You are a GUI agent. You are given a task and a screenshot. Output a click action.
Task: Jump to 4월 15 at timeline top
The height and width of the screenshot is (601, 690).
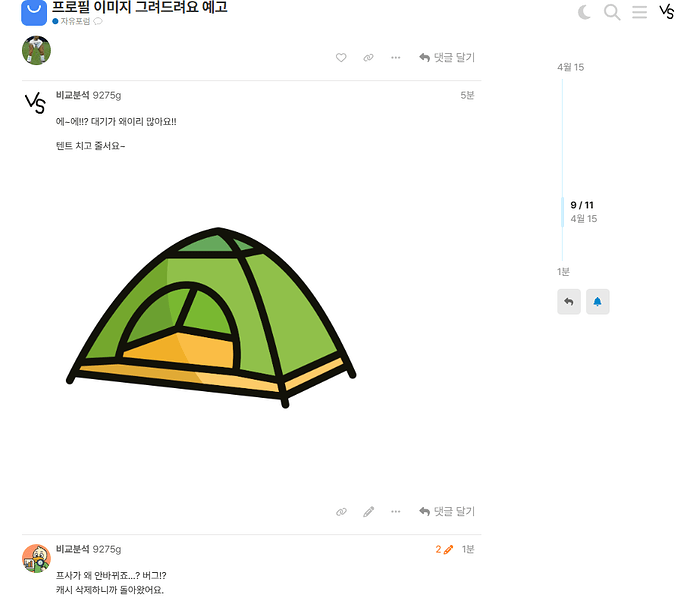571,67
